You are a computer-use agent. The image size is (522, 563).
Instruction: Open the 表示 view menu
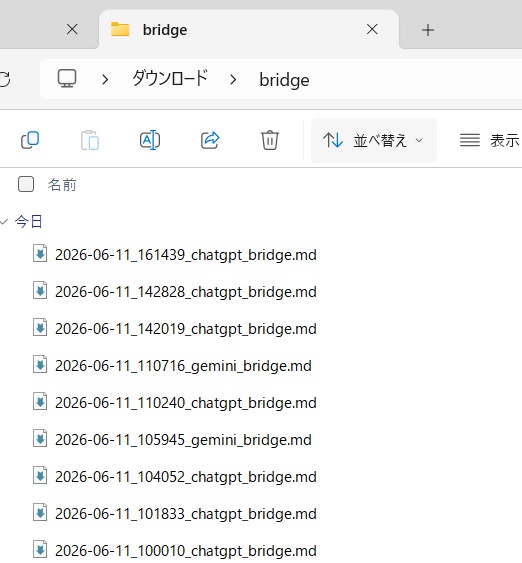(490, 140)
